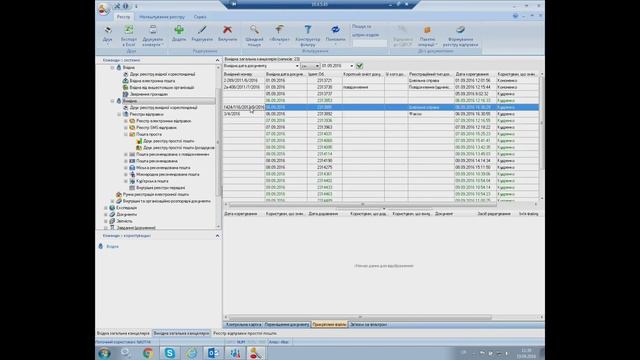640x360 pixels.
Task: Open the Переміщення документу bottom tab
Action: coord(287,324)
